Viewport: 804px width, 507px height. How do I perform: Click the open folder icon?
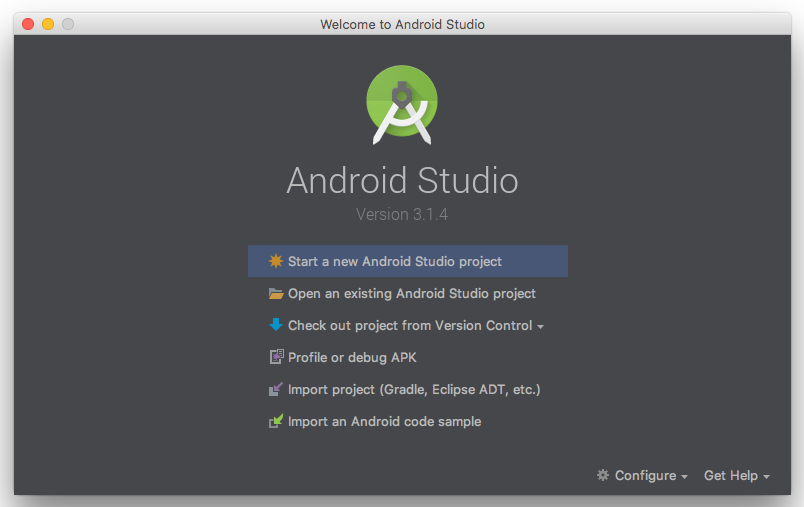(x=276, y=294)
